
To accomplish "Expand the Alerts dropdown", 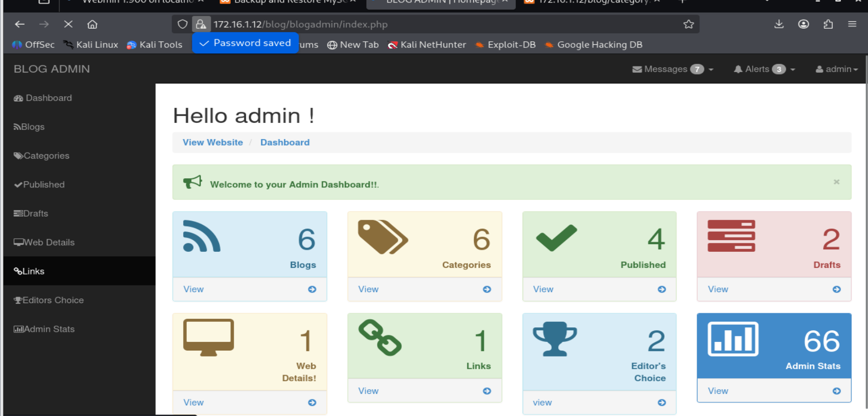I will (x=764, y=69).
